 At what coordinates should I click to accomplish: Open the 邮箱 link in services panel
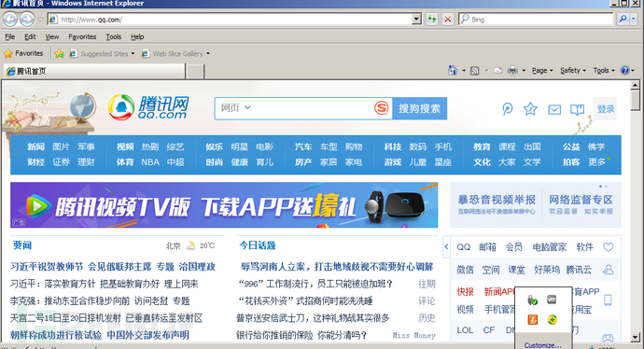(487, 246)
